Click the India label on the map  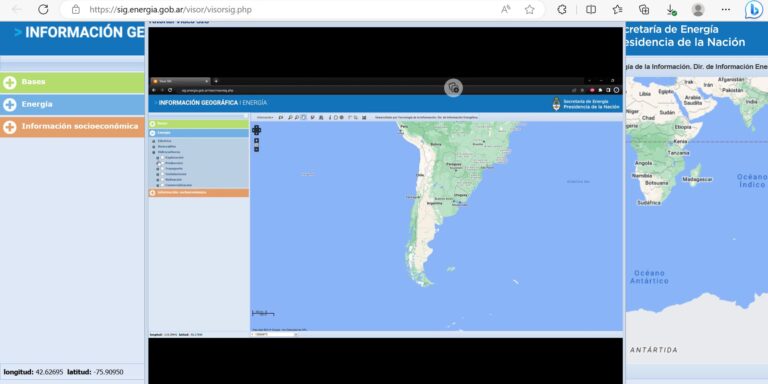[751, 102]
